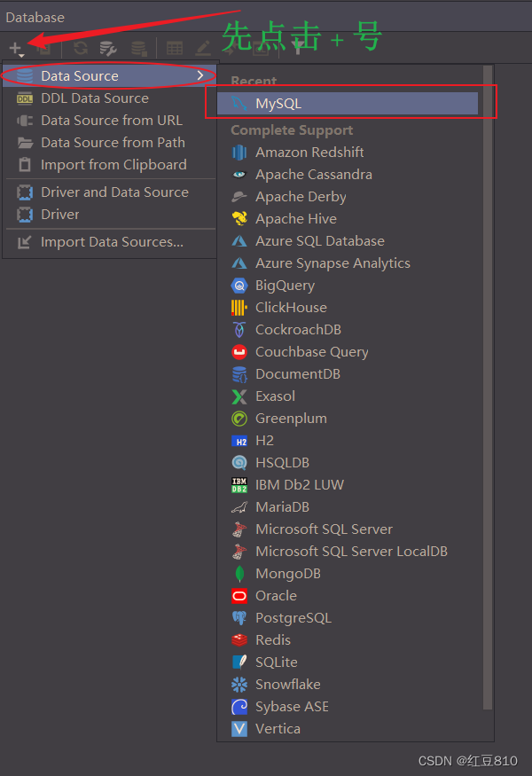The image size is (532, 776).
Task: Choose MariaDB data source
Action: [349, 507]
